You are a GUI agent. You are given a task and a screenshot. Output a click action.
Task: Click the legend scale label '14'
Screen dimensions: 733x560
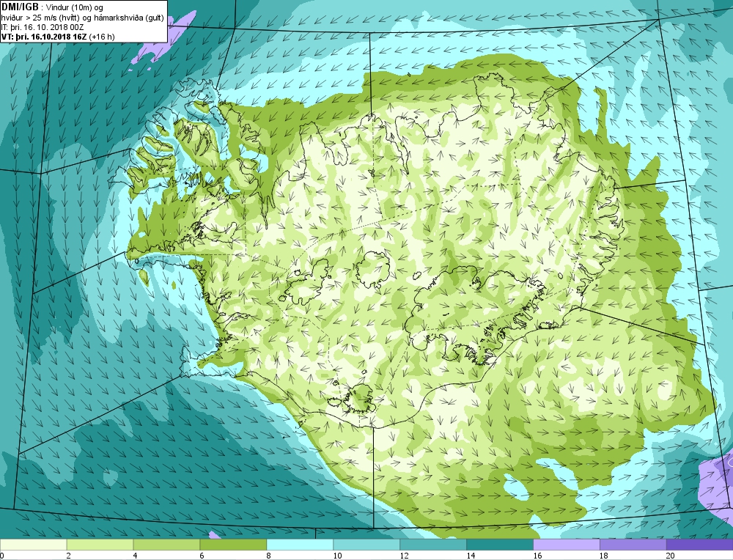[471, 556]
